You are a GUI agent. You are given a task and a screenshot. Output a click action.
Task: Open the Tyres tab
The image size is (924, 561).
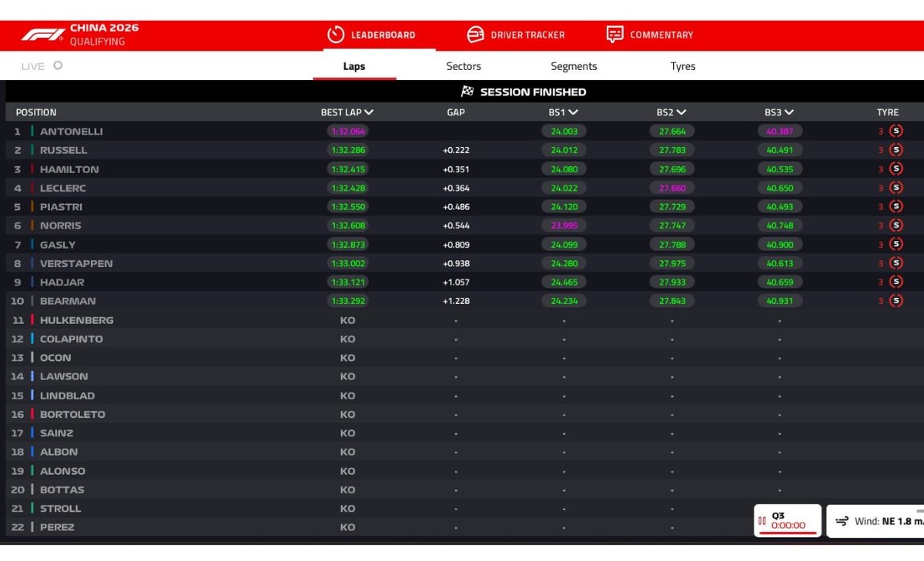tap(682, 66)
